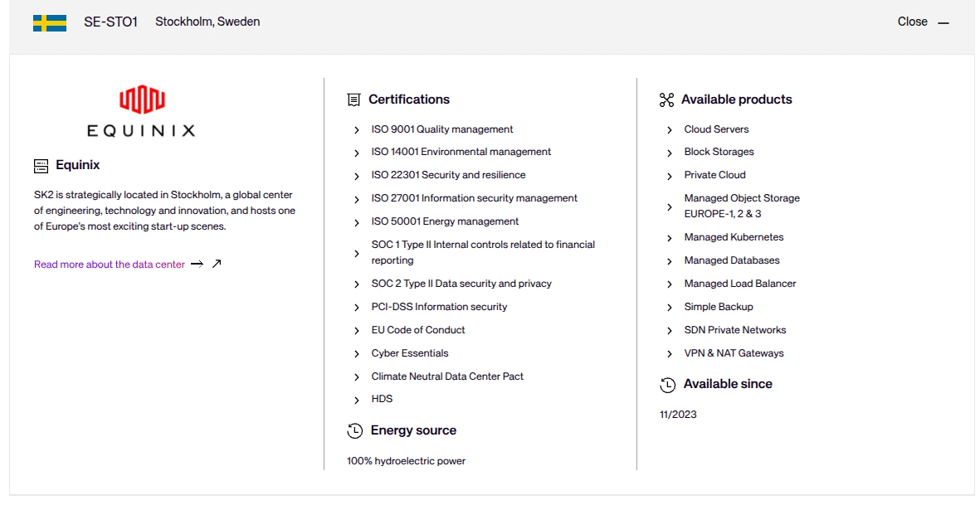Screen dimensions: 980x505
Task: Click the Equinix logo image
Action: pos(141,111)
